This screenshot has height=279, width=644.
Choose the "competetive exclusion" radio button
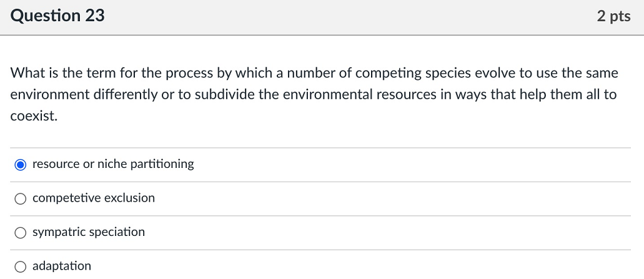coord(21,198)
